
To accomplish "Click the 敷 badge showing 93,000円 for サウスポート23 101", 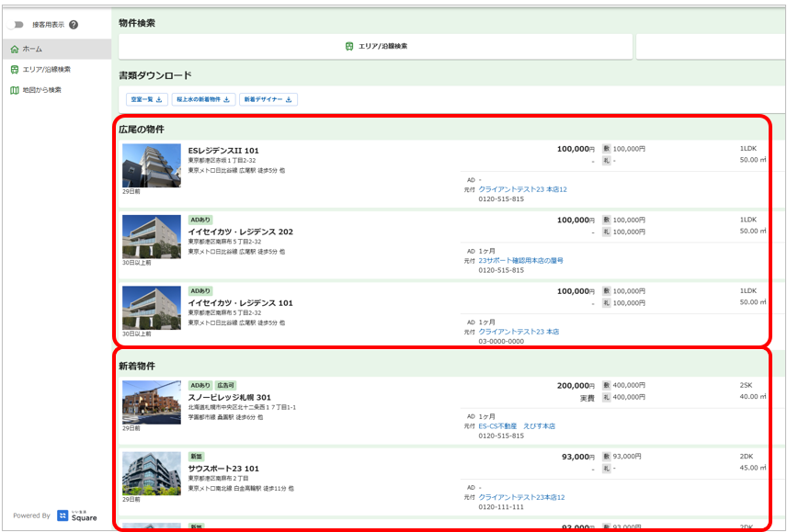I will coord(606,457).
